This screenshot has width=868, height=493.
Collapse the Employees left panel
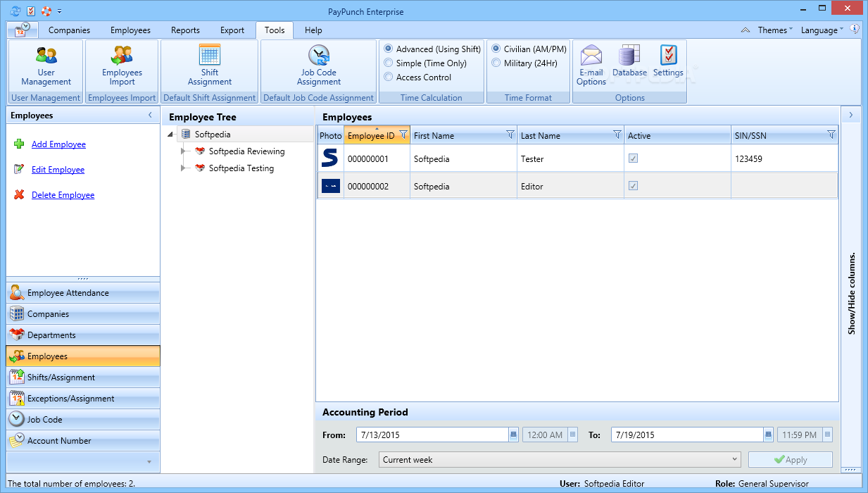(150, 115)
